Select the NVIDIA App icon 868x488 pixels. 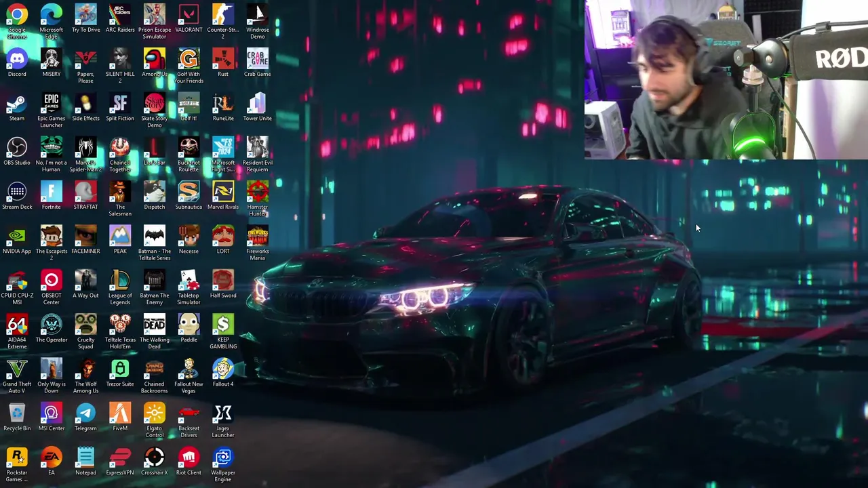click(x=17, y=236)
